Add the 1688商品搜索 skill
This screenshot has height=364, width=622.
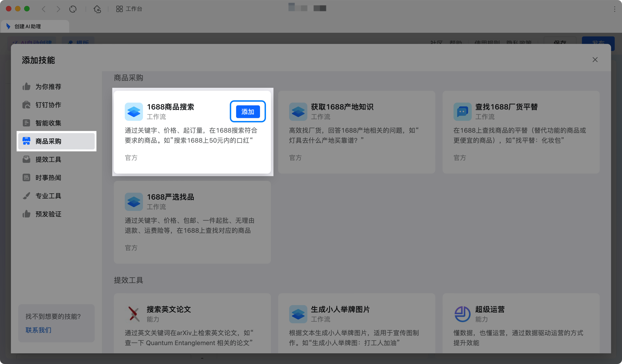pos(247,112)
